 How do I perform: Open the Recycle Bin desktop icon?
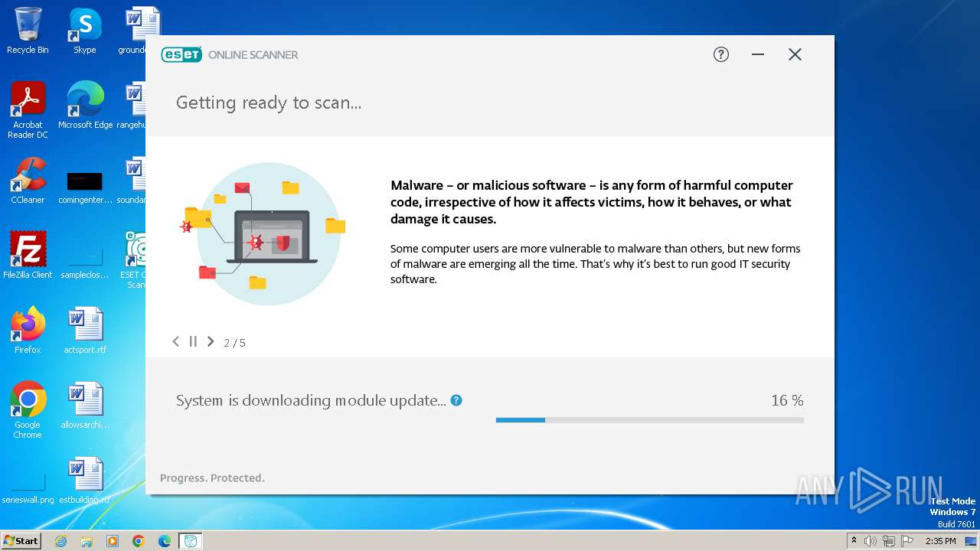click(x=28, y=31)
